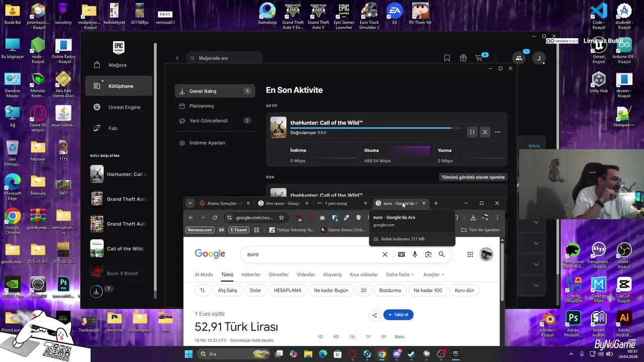
Task: Select the HESAPLAMA suggestion chip
Action: (287, 290)
